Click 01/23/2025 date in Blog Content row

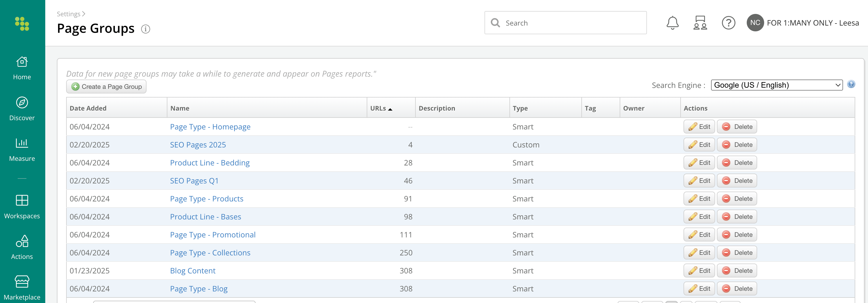click(89, 271)
